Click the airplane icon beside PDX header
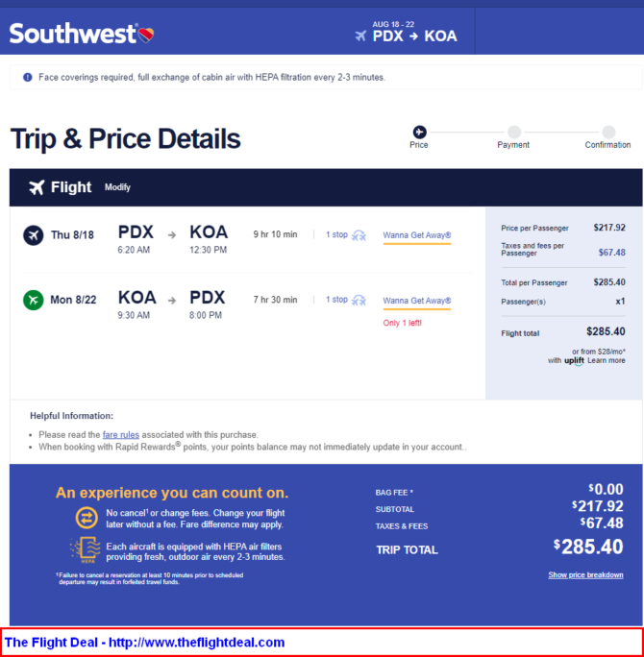 point(360,36)
